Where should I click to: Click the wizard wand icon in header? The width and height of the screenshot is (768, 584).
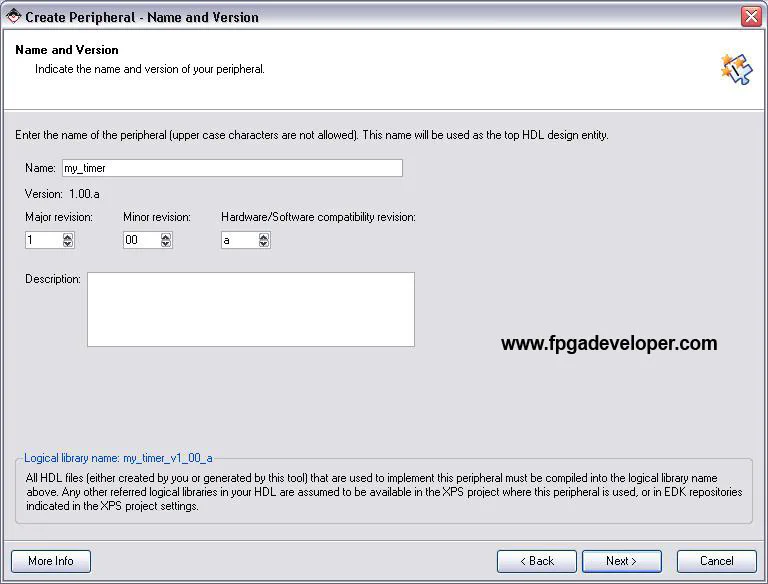[735, 68]
